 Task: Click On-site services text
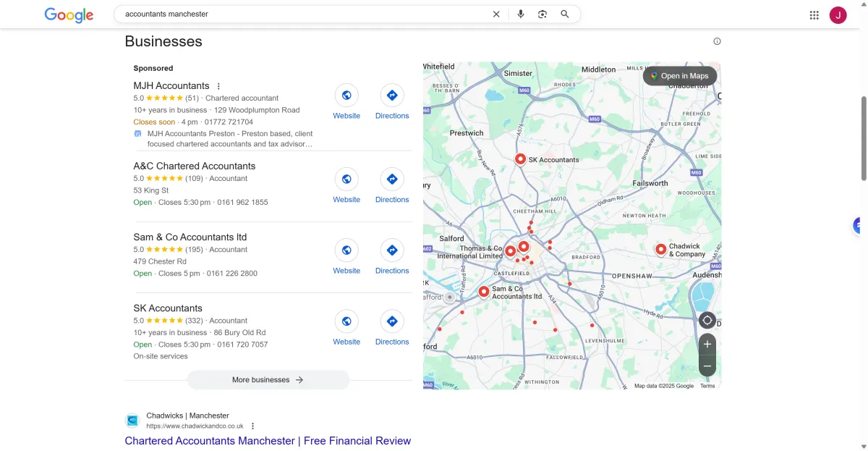click(161, 356)
